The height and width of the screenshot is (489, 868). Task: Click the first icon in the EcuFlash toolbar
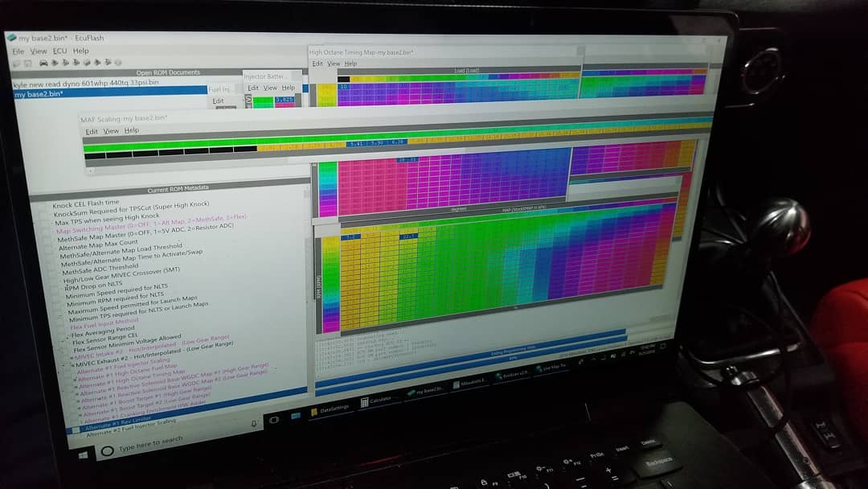click(17, 63)
